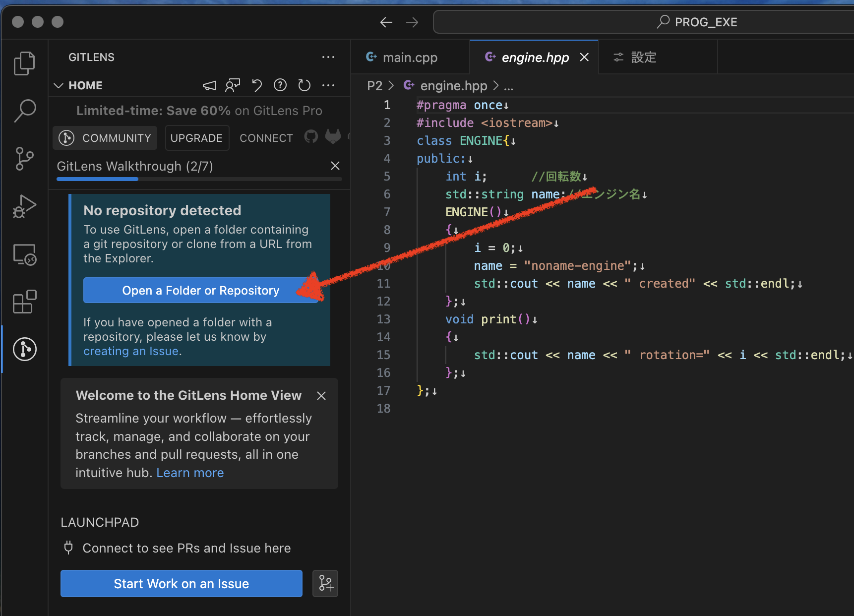Click the GitLens Walkthrough (2/7) title

[x=135, y=166]
